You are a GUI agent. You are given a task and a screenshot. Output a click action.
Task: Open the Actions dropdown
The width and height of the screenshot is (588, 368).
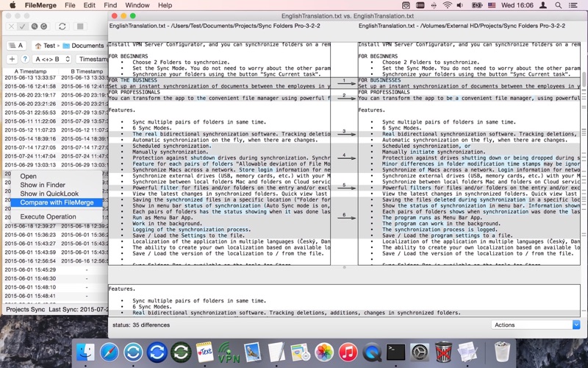click(536, 325)
